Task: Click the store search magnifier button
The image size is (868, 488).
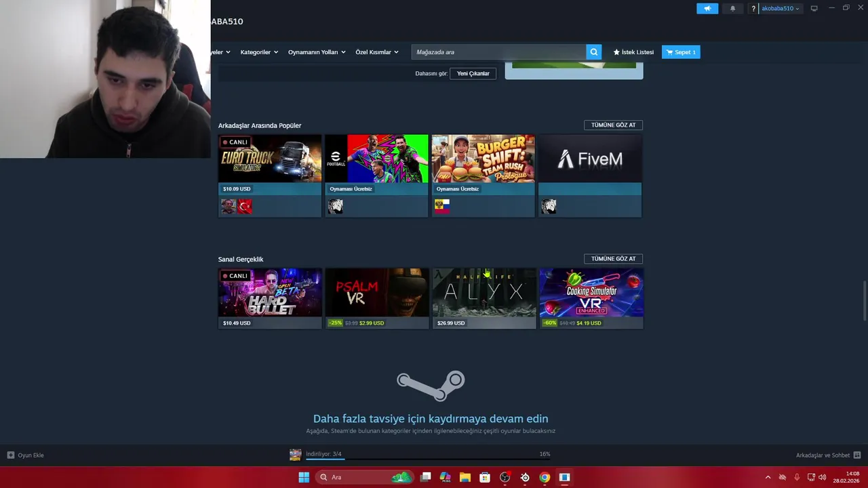Action: pos(593,52)
